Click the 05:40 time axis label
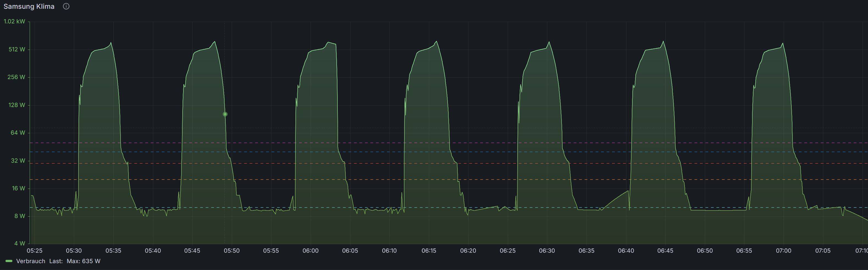This screenshot has height=270, width=868. pos(153,251)
